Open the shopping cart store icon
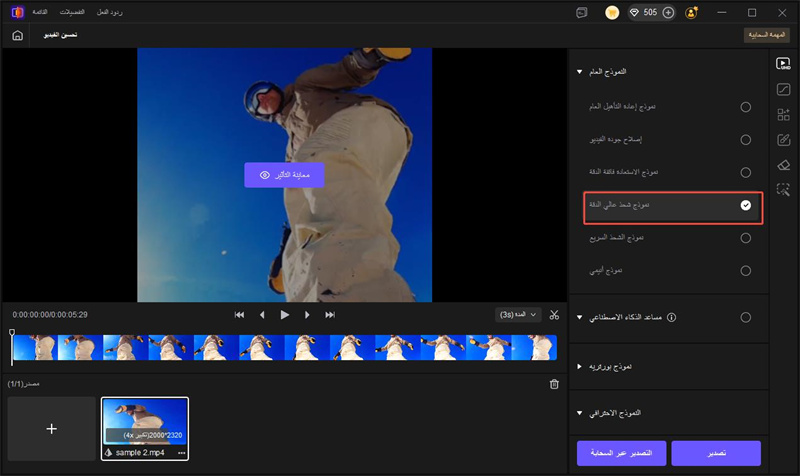The width and height of the screenshot is (800, 476). coord(612,13)
